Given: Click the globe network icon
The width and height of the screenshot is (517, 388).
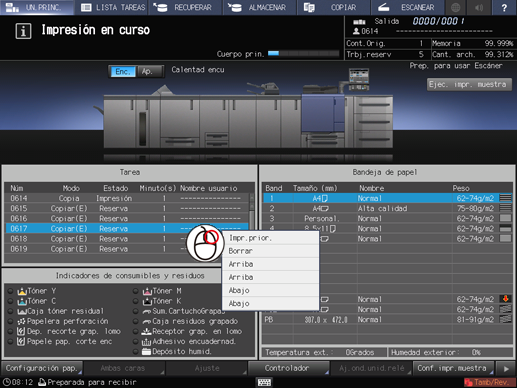Looking at the screenshot, I should (456, 7).
